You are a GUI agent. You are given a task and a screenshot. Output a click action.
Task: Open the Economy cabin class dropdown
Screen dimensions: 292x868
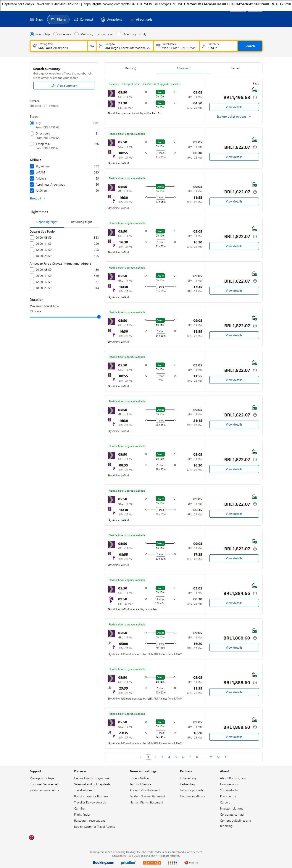104,34
